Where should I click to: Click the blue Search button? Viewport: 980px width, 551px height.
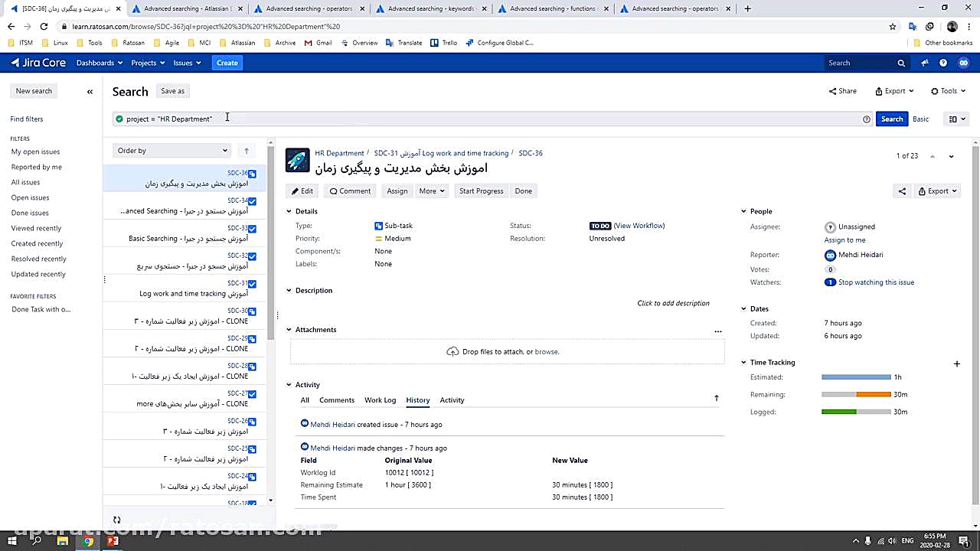coord(892,119)
